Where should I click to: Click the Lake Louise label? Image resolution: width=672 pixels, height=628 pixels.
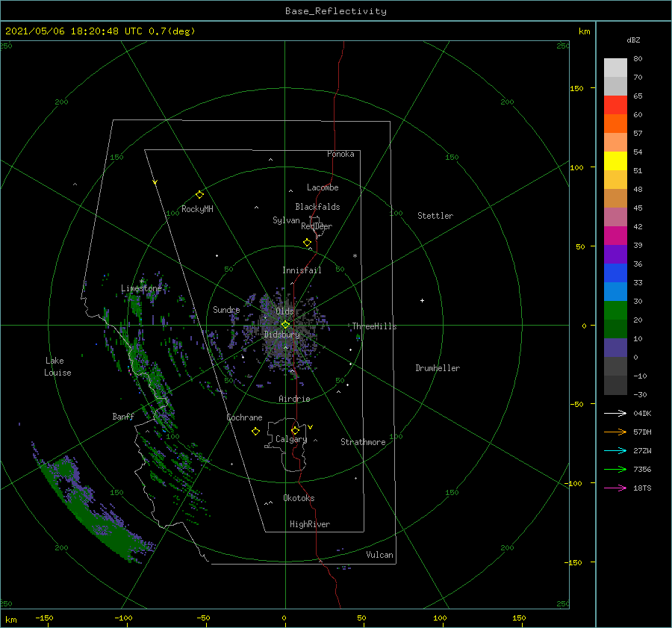(57, 367)
